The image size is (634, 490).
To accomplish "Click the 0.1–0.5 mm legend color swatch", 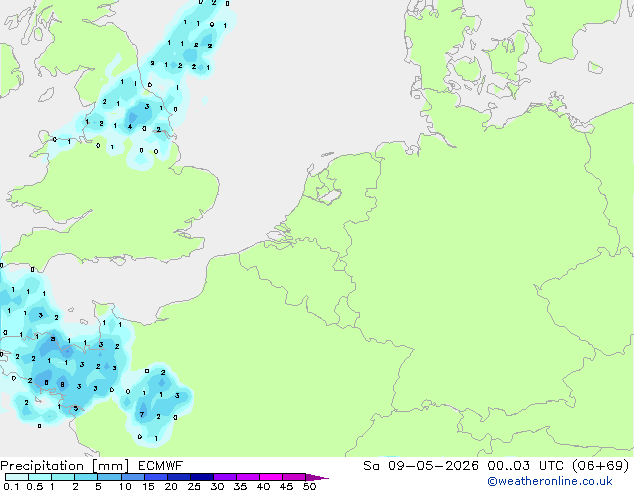I will coord(17,477).
